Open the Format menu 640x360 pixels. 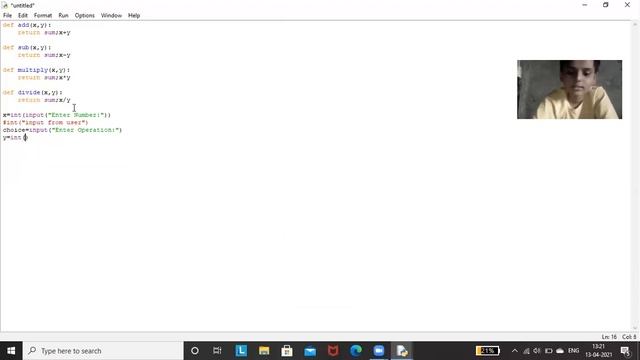click(x=43, y=16)
